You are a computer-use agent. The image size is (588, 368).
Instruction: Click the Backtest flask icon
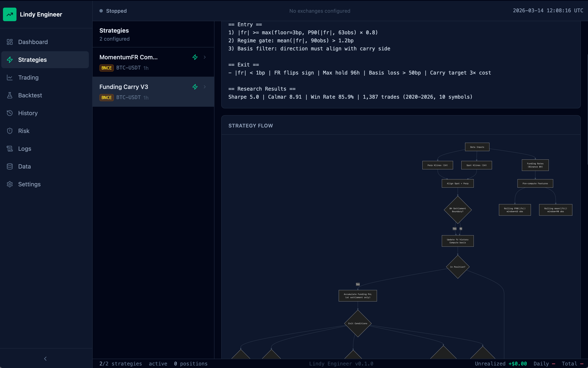tap(10, 95)
